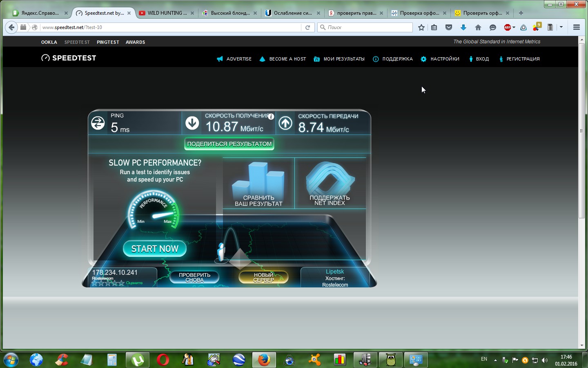Open ПОДДЕРЖКА support link

click(393, 59)
